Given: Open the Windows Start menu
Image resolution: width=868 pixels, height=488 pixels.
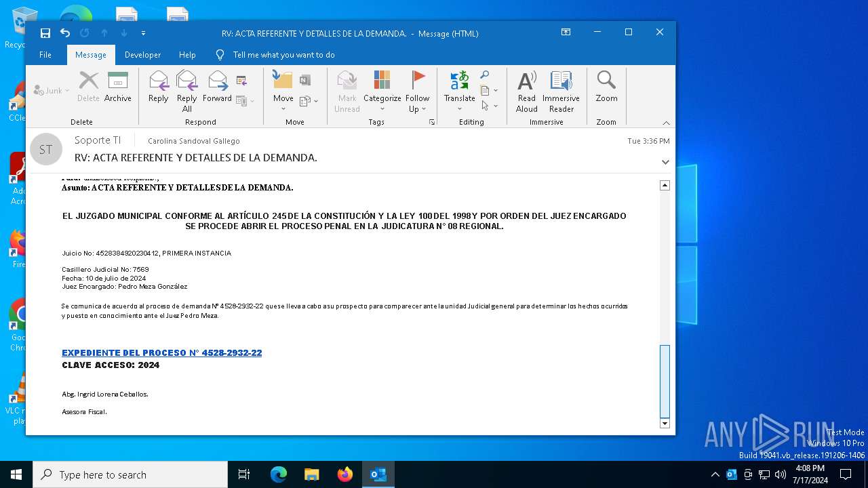Looking at the screenshot, I should tap(16, 474).
